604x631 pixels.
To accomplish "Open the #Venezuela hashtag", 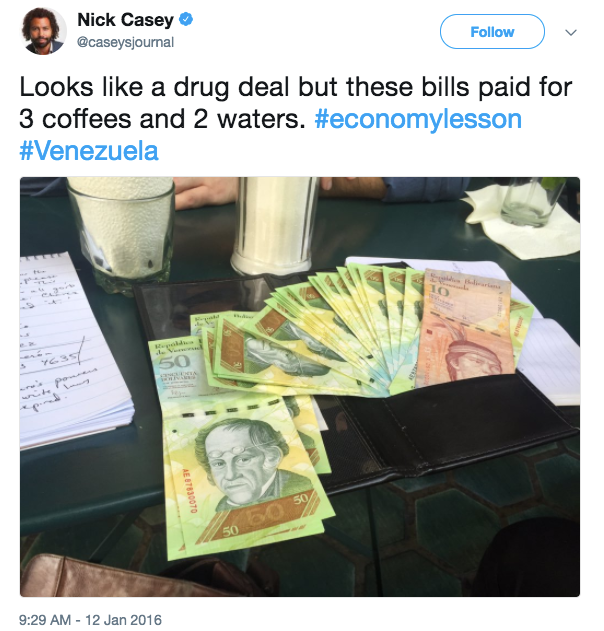I will pos(89,151).
